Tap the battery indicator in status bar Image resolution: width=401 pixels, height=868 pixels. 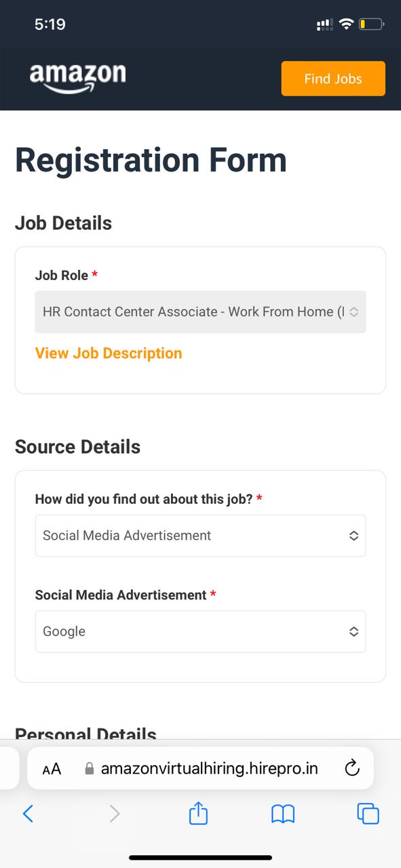(x=372, y=24)
